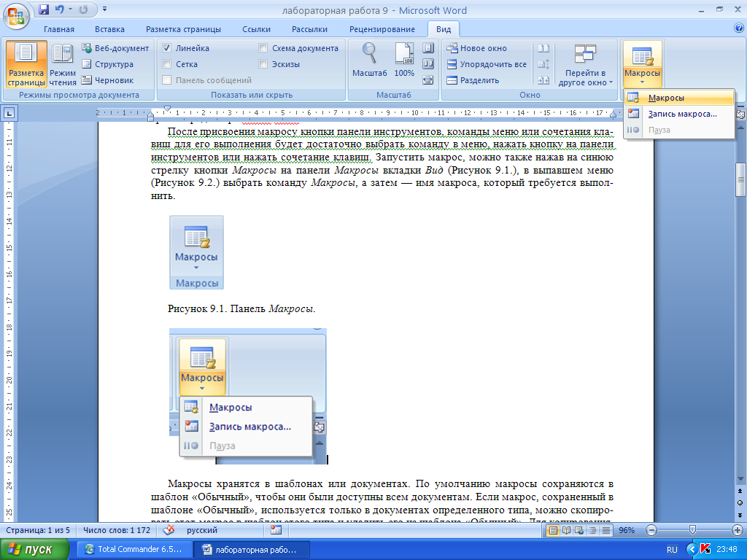Click zoom in plus button
This screenshot has width=747, height=560.
pos(737,530)
